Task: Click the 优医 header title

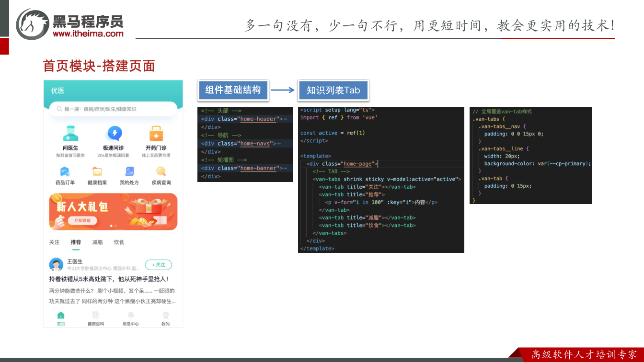Action: [x=57, y=90]
